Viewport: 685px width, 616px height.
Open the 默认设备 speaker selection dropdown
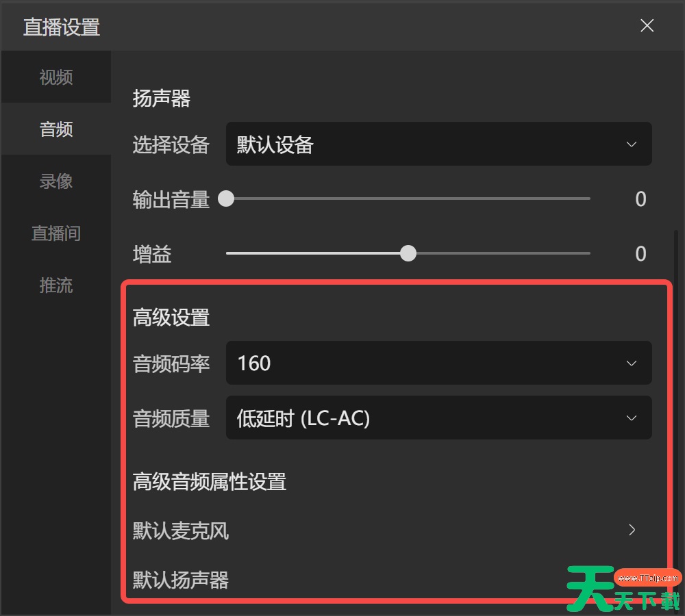pos(438,144)
